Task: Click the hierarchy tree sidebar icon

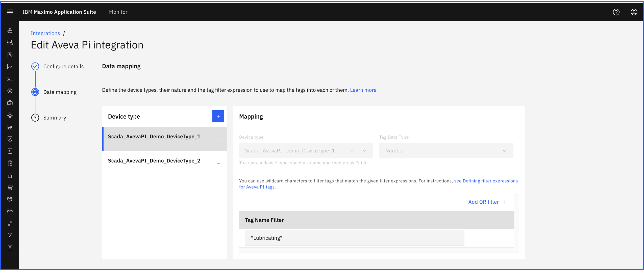Action: click(x=10, y=115)
